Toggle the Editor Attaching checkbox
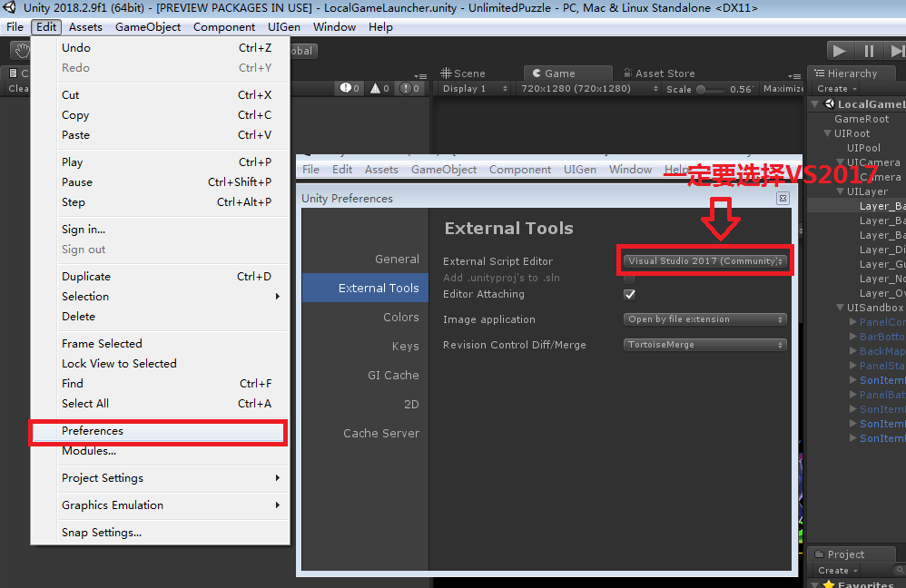Viewport: 906px width, 588px height. coord(629,294)
